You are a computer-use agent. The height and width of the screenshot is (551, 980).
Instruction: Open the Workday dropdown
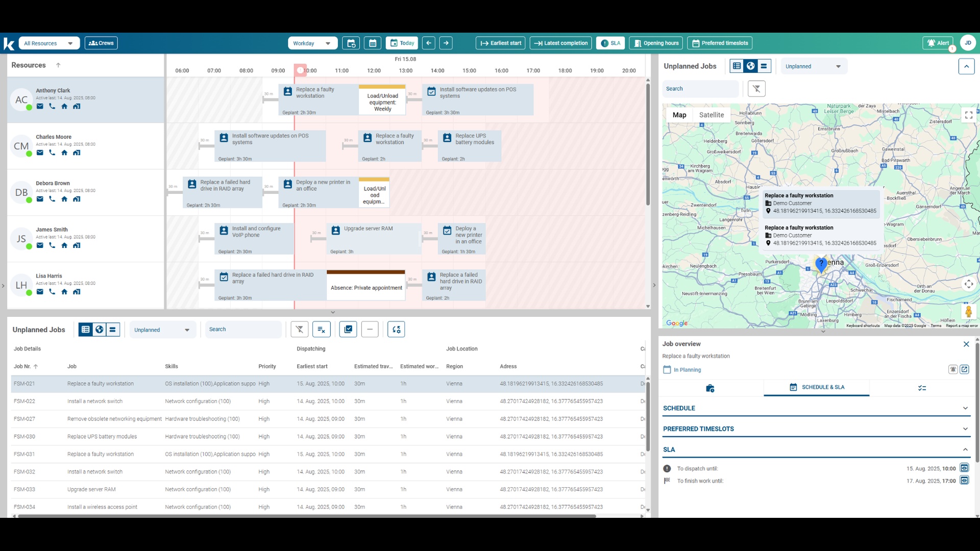coord(312,43)
